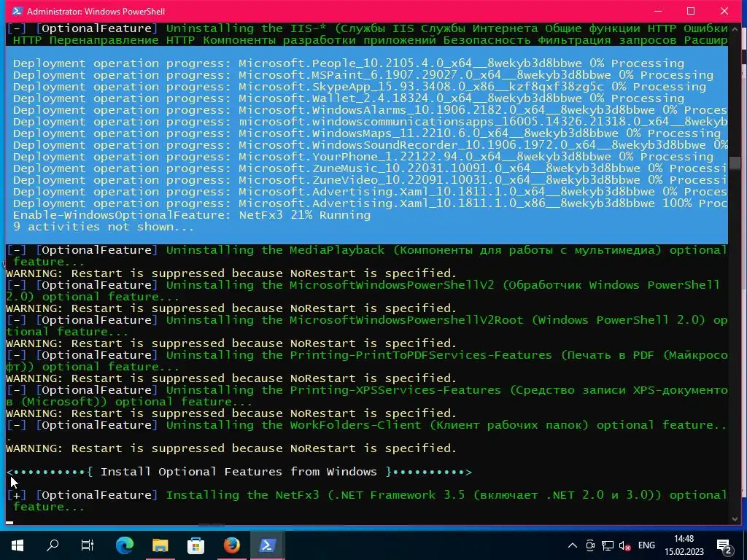The height and width of the screenshot is (560, 747).
Task: Click the '9 activities not shown...' line
Action: tap(104, 227)
